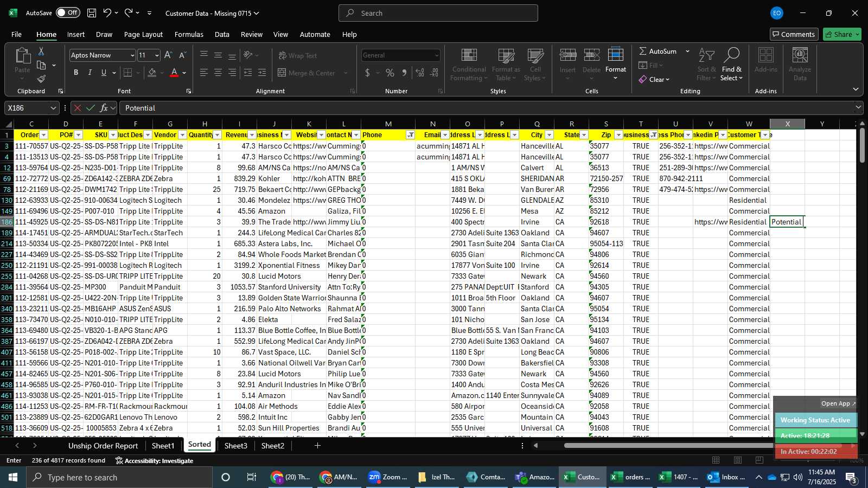
Task: Open the Phone column filter dropdown
Action: pyautogui.click(x=411, y=135)
